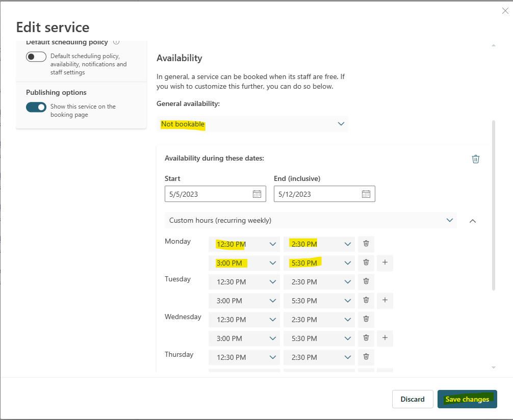
Task: Toggle Default scheduling policy switch
Action: (x=36, y=57)
